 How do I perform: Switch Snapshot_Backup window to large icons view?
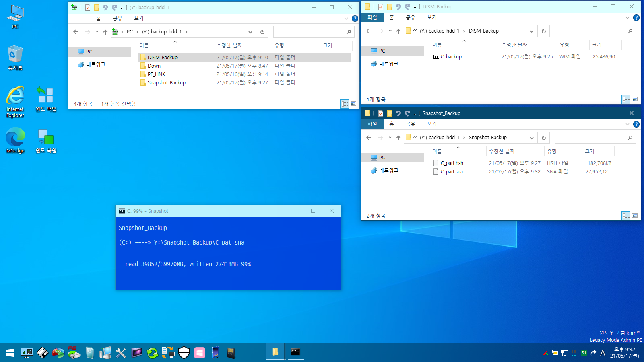[635, 216]
